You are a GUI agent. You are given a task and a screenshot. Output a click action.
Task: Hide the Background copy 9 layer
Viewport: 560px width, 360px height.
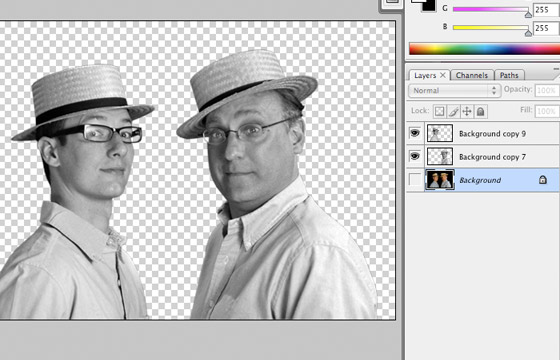pos(415,133)
